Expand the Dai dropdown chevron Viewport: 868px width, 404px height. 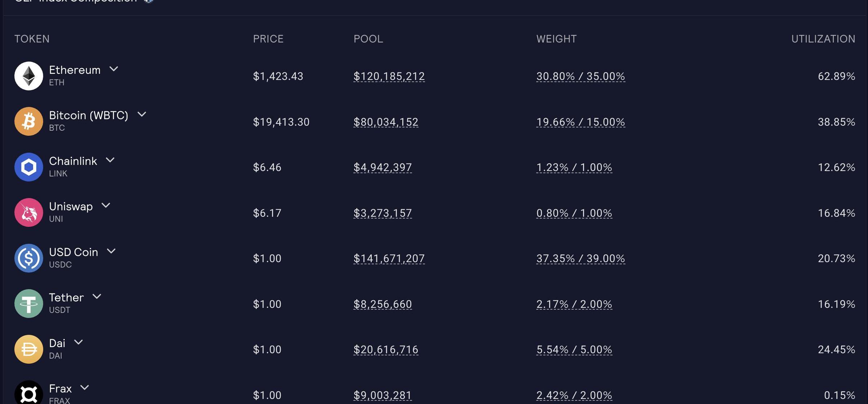pyautogui.click(x=78, y=342)
